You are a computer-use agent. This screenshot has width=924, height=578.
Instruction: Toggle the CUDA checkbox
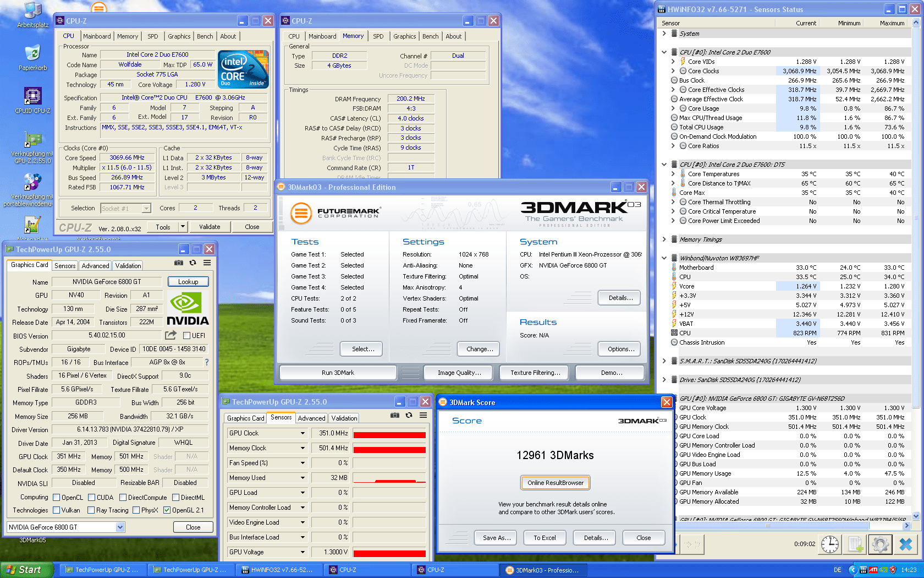click(91, 497)
